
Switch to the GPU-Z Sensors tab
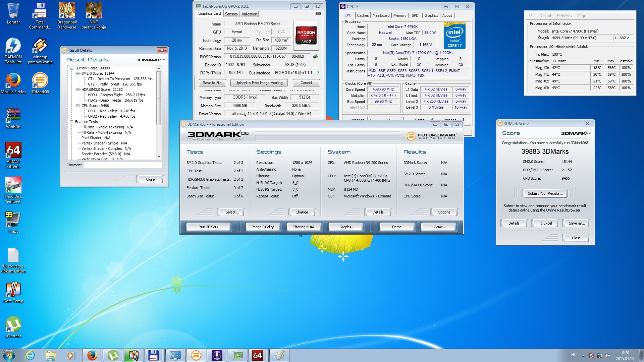[x=231, y=14]
